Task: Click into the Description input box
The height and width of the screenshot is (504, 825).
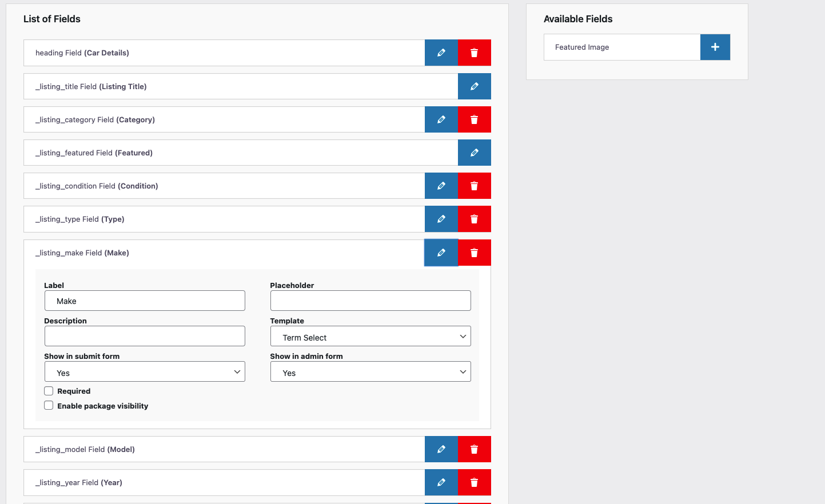Action: tap(144, 336)
